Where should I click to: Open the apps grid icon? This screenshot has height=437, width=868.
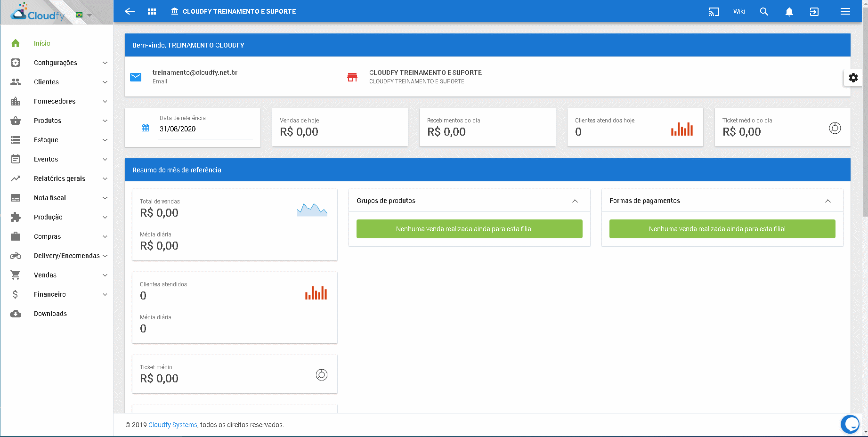[x=152, y=11]
